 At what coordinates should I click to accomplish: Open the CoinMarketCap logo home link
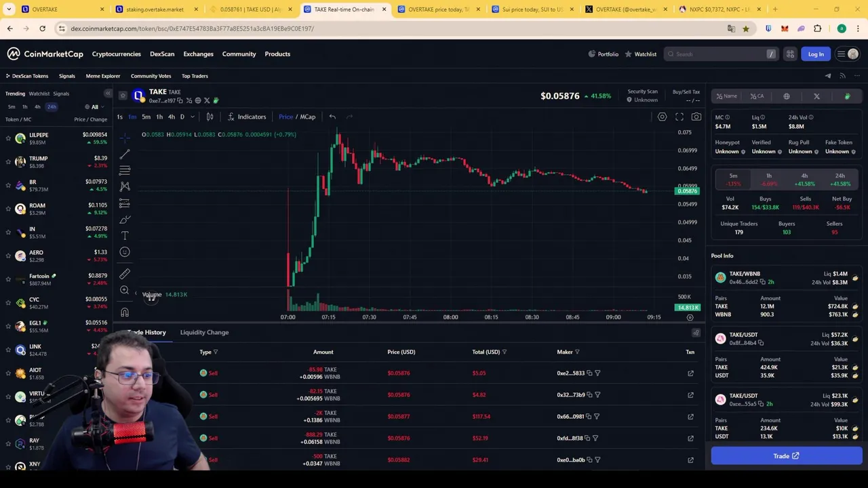(45, 54)
